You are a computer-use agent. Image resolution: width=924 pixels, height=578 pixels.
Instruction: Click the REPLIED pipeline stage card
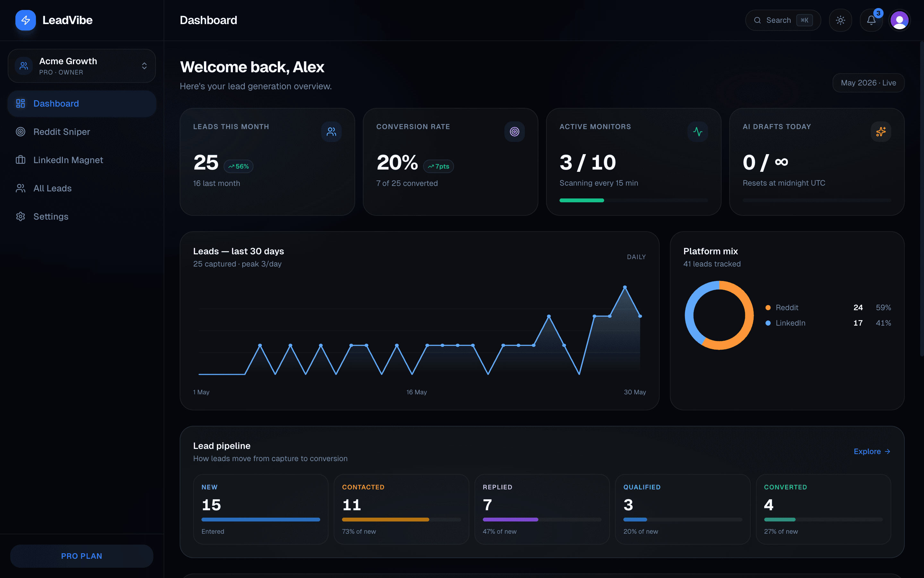pyautogui.click(x=542, y=509)
